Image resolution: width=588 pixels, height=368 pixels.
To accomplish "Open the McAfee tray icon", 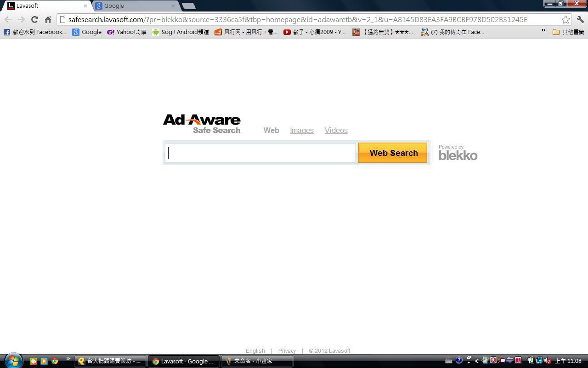I will click(518, 360).
